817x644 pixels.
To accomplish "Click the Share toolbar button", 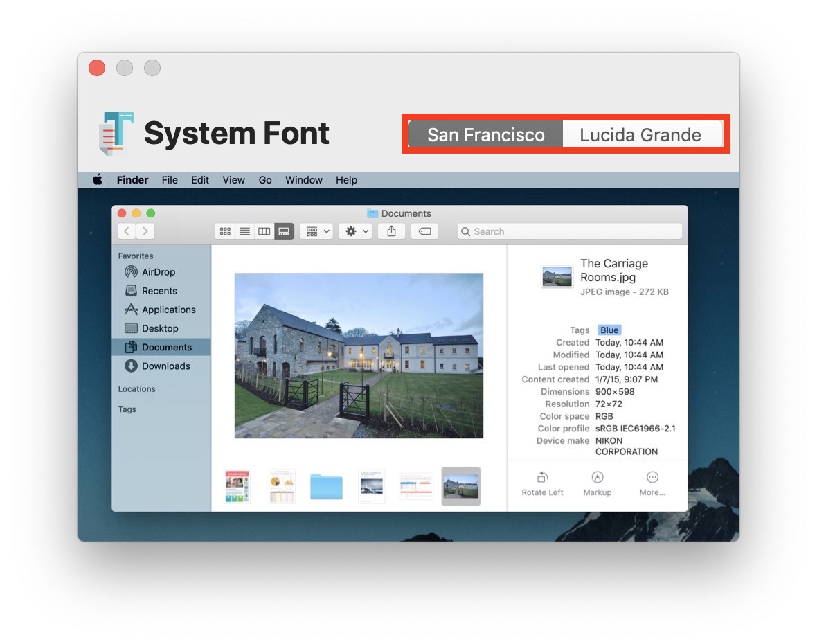I will click(x=391, y=231).
